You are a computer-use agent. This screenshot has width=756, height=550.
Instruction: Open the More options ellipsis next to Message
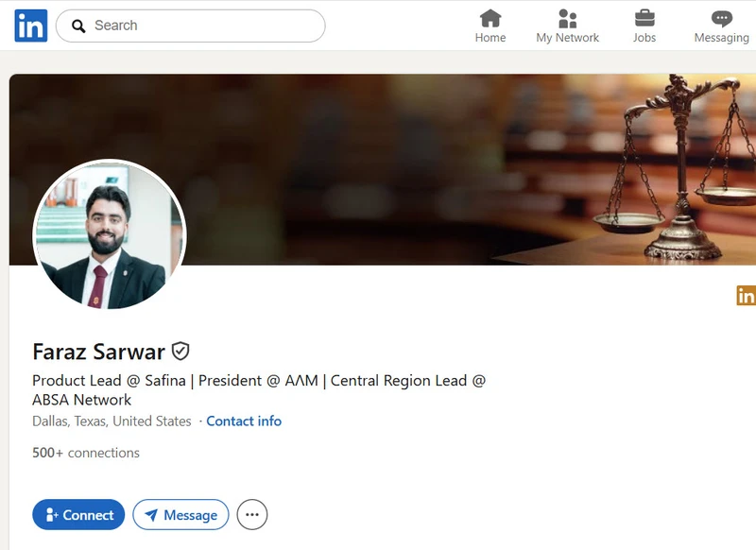point(251,514)
